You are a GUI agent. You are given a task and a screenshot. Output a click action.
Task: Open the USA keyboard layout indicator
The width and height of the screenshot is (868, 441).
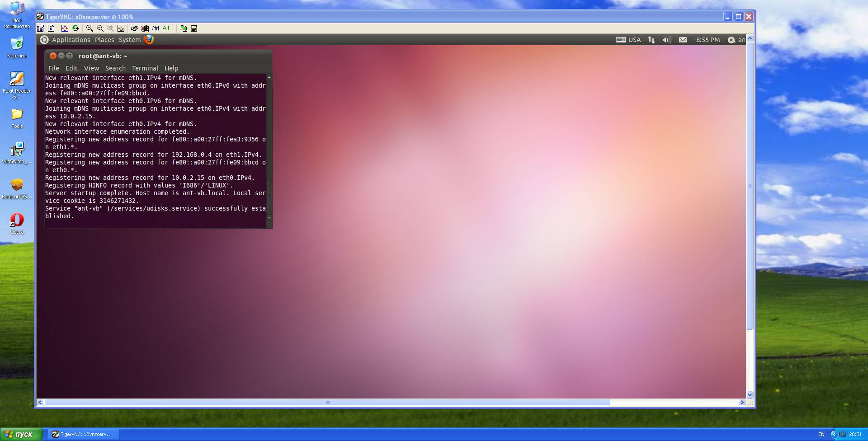(x=629, y=40)
